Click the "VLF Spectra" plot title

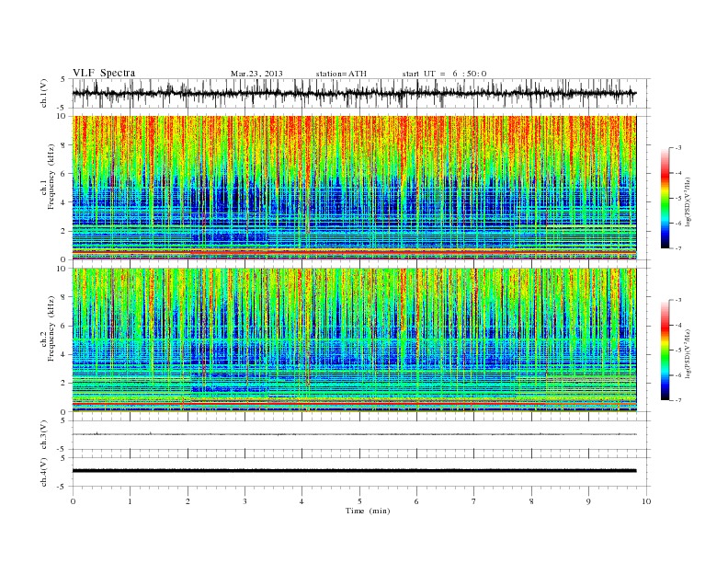pos(104,73)
